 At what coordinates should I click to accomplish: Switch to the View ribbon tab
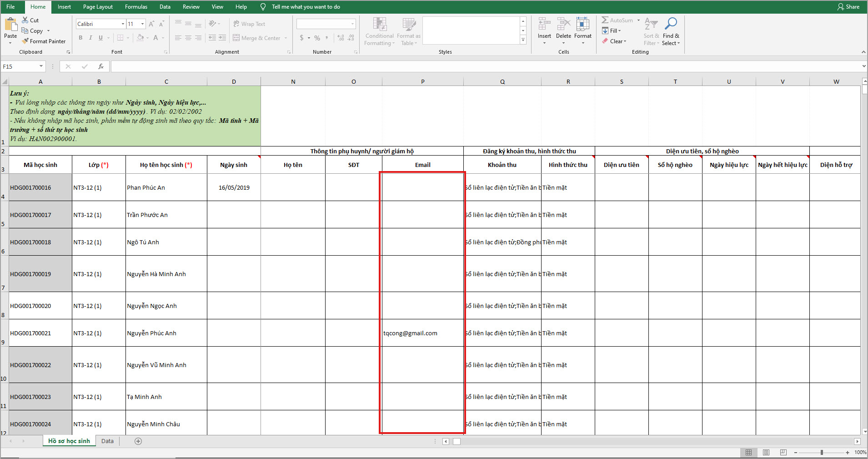coord(217,7)
